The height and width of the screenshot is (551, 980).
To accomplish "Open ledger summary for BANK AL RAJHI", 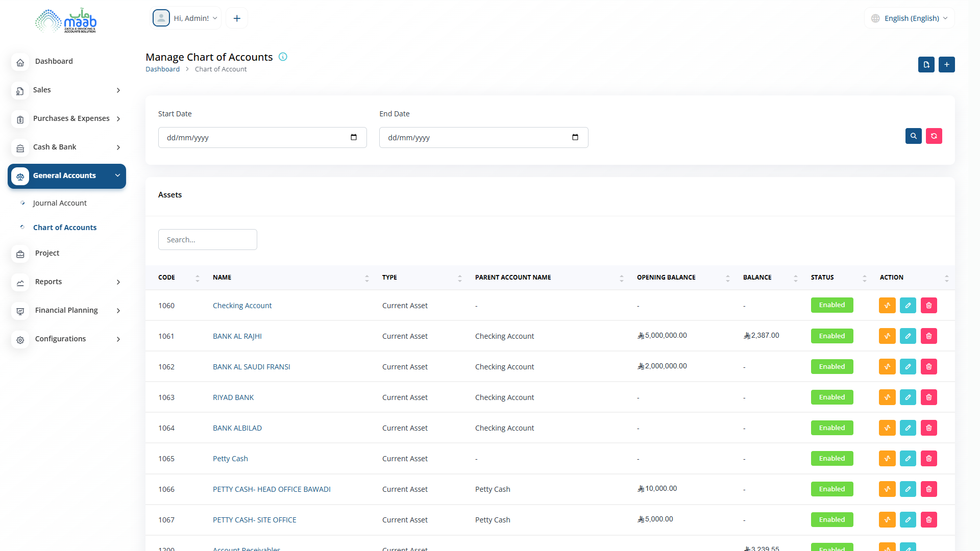I will coord(887,336).
